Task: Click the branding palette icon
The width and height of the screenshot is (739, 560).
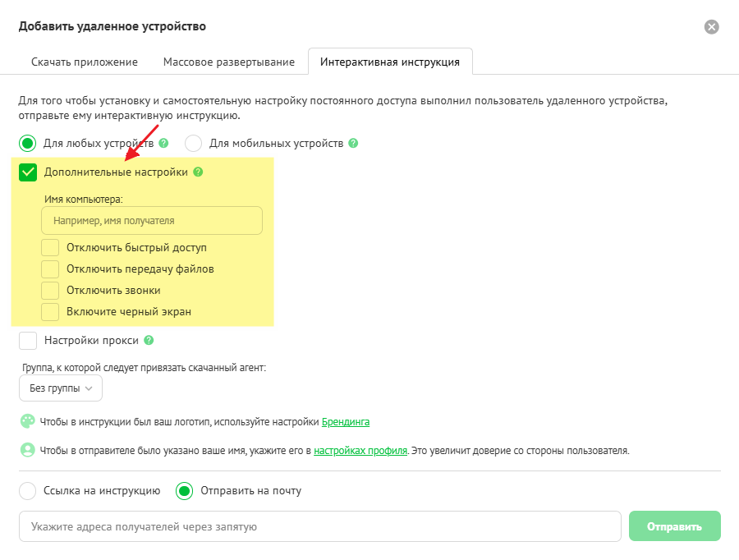Action: [28, 421]
